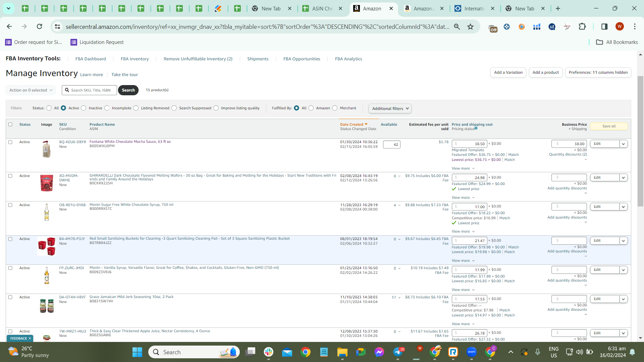Show hidden system tray icons
Image resolution: width=644 pixels, height=362 pixels.
[511, 352]
